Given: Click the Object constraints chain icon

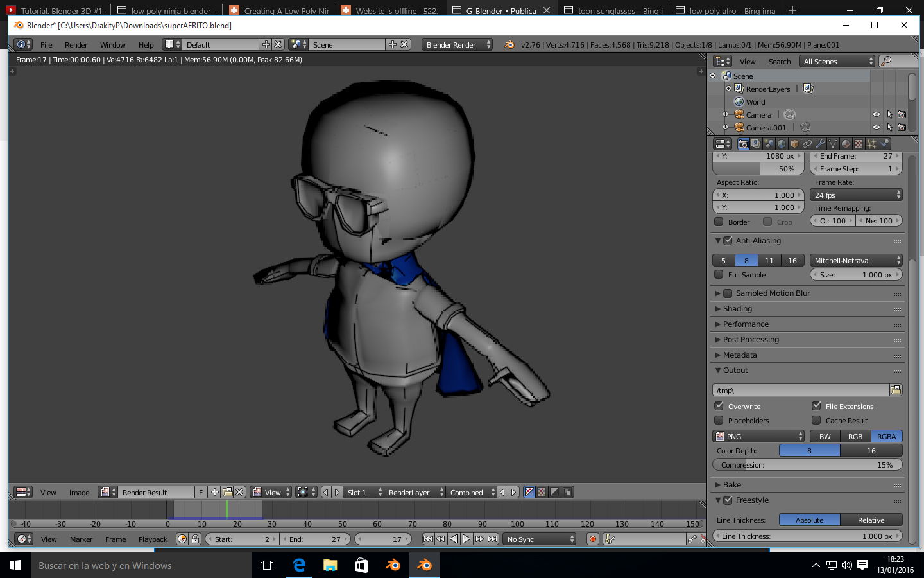Looking at the screenshot, I should [x=807, y=144].
